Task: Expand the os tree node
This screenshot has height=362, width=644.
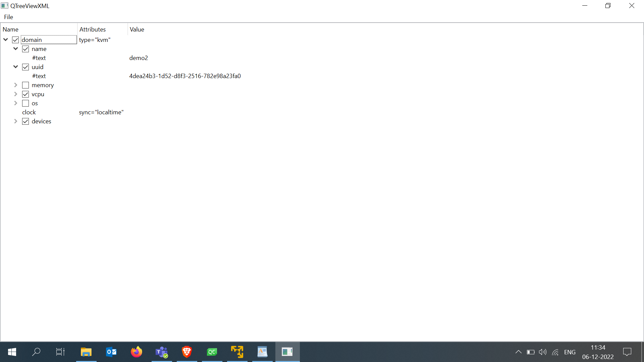Action: [x=16, y=103]
